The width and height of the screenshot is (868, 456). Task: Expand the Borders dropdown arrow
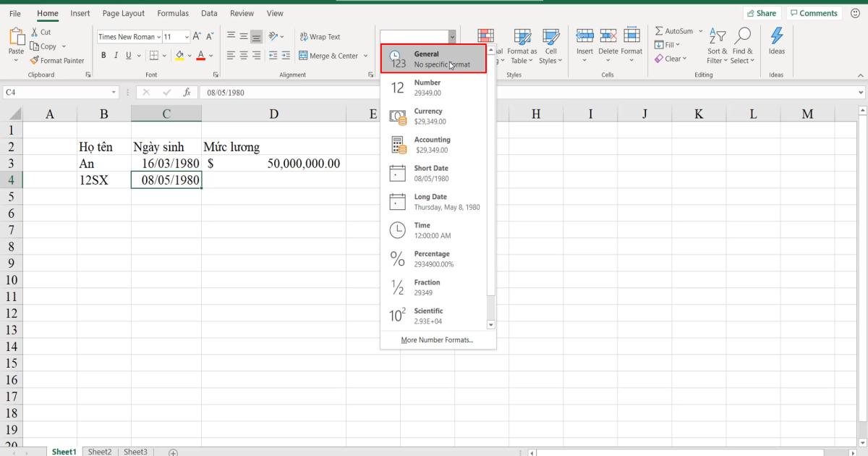coord(163,55)
